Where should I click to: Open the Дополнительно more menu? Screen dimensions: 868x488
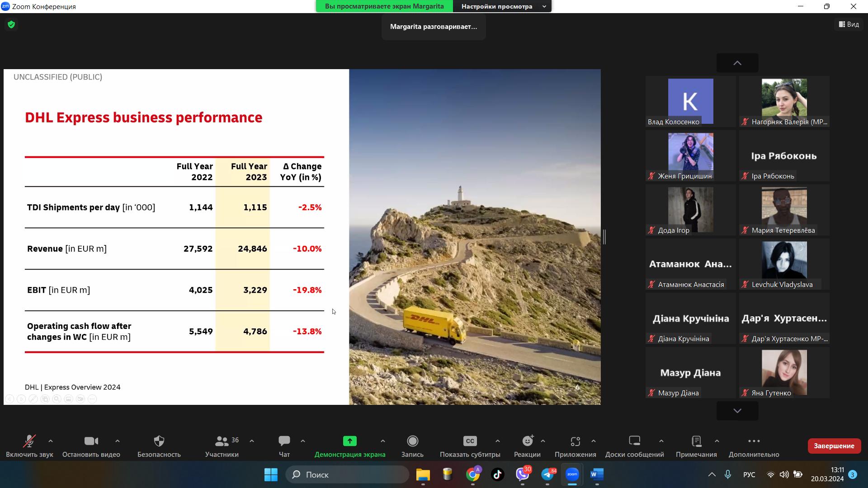pos(754,441)
